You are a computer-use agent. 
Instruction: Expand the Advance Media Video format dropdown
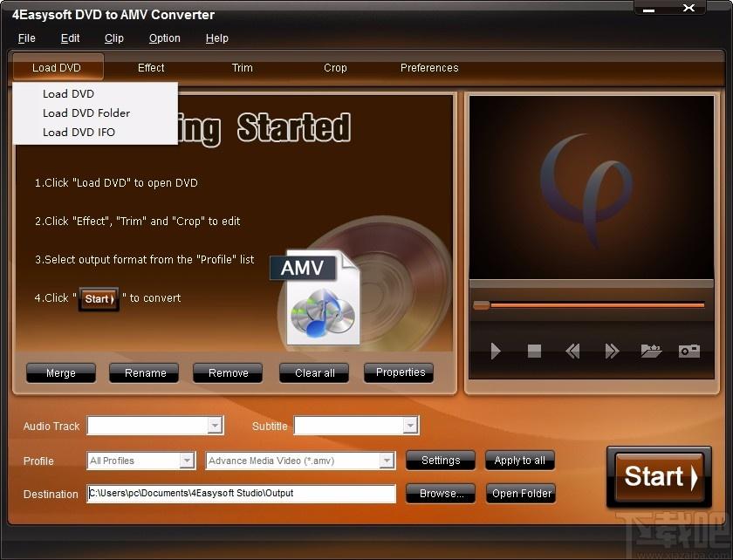(386, 461)
